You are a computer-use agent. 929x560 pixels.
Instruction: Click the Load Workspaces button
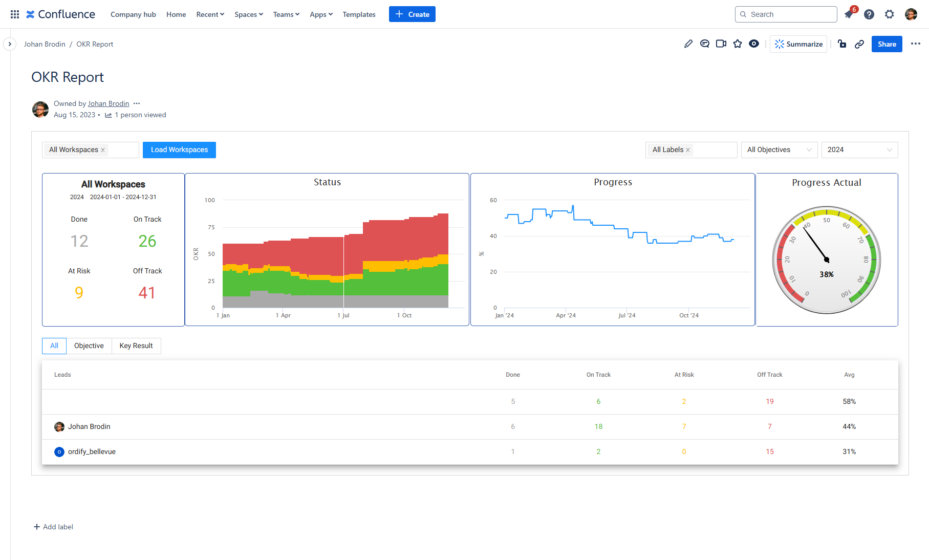pos(179,150)
